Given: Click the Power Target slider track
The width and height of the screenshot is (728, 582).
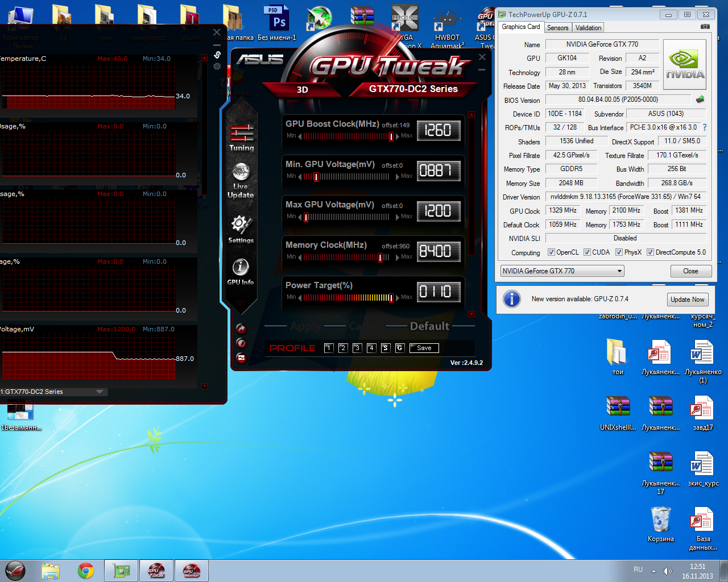Looking at the screenshot, I should [348, 298].
